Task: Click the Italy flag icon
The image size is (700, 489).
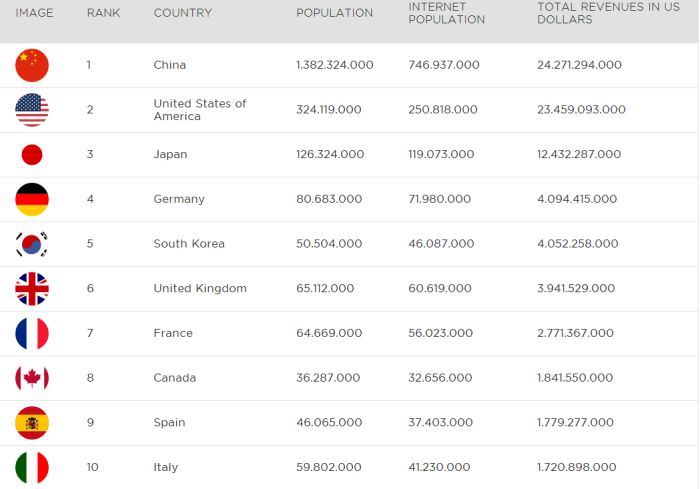Action: [x=32, y=467]
